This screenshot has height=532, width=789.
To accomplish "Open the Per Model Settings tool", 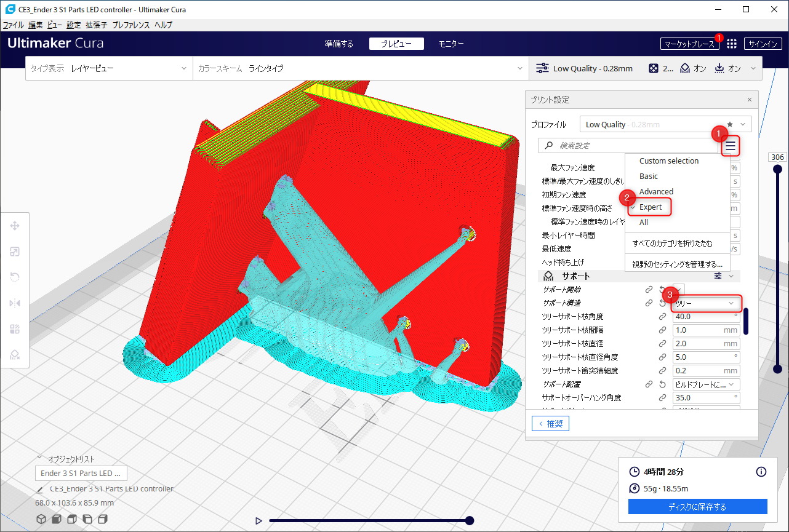I will click(x=15, y=328).
